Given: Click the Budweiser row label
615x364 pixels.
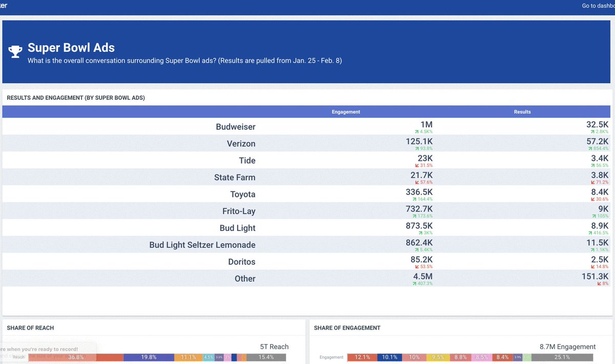Looking at the screenshot, I should click(236, 126).
